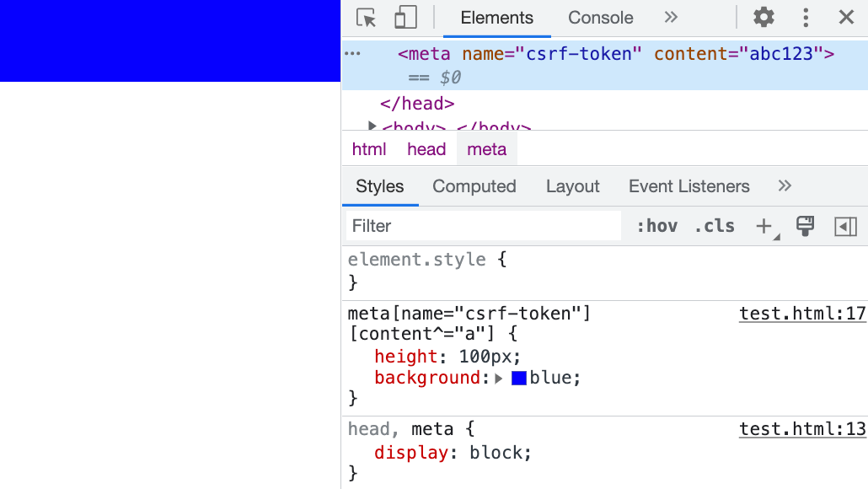Toggle the computed styles sidebar icon

pyautogui.click(x=845, y=226)
